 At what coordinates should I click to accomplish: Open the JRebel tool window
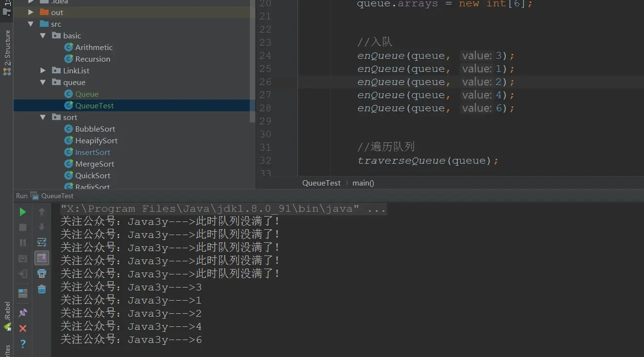click(7, 317)
